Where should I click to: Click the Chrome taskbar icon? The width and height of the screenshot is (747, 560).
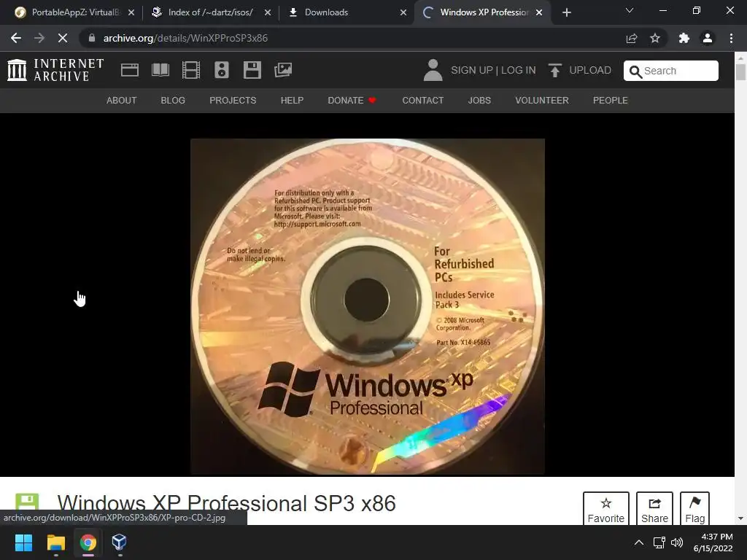(x=88, y=542)
